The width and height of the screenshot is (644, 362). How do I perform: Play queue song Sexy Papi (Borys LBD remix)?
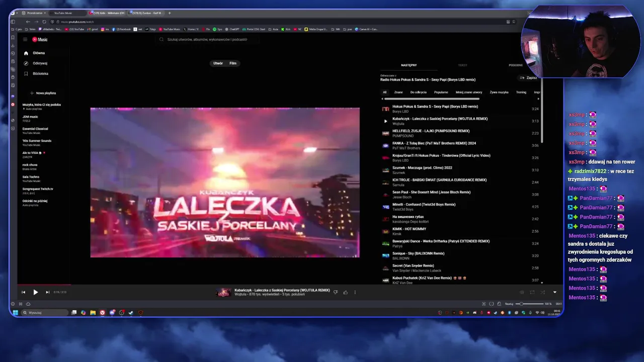(460, 109)
